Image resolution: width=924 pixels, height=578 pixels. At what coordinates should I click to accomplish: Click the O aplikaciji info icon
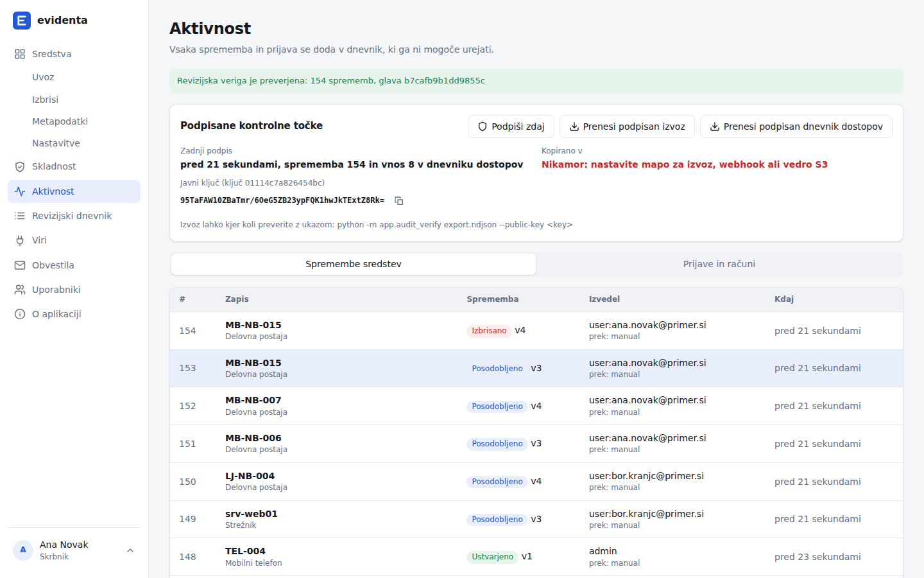tap(20, 314)
